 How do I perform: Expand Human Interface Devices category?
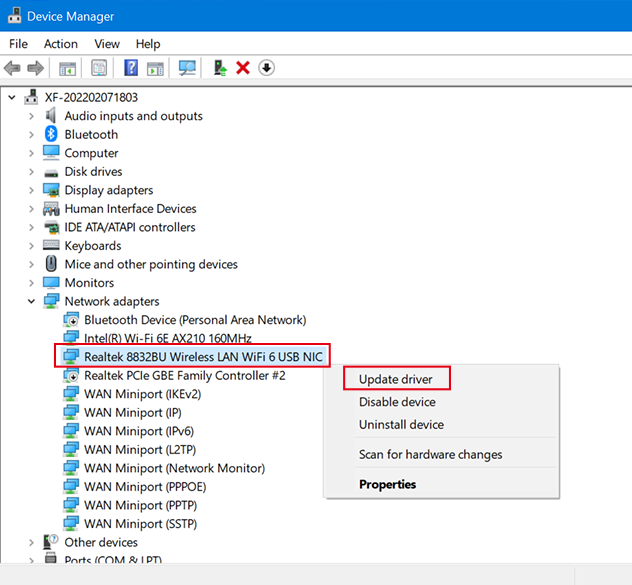[x=31, y=209]
